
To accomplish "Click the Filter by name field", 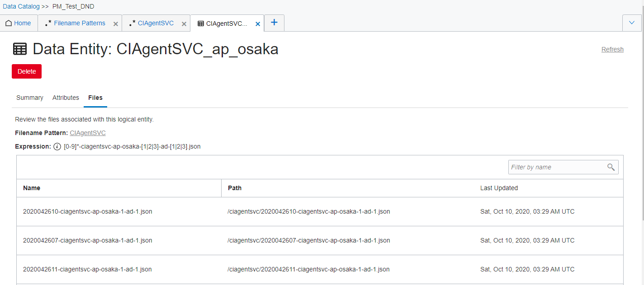I will tap(557, 168).
